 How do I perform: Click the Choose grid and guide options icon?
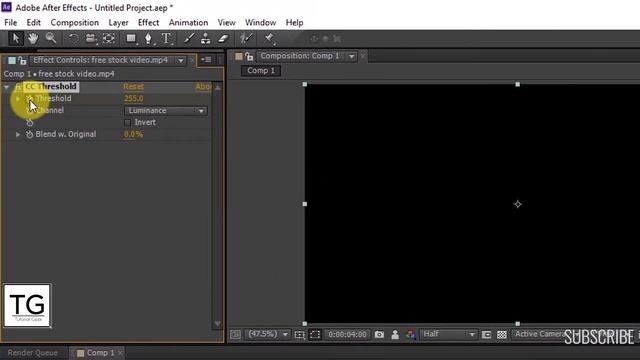pos(300,335)
